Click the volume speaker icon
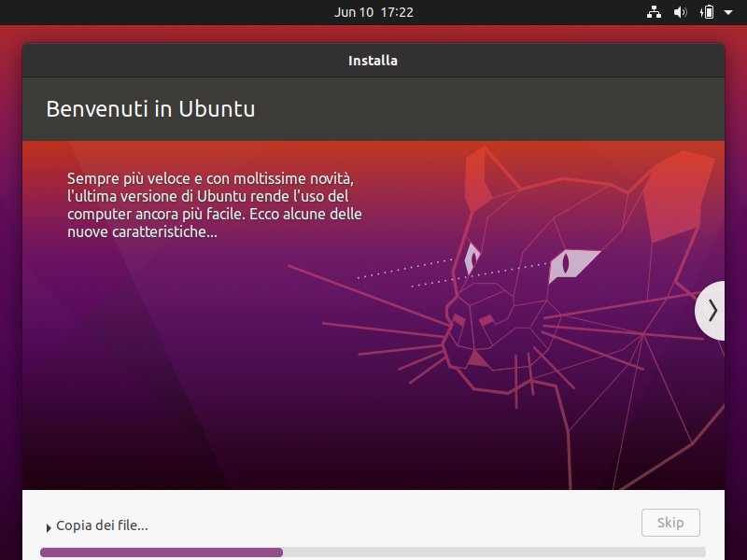 coord(681,12)
